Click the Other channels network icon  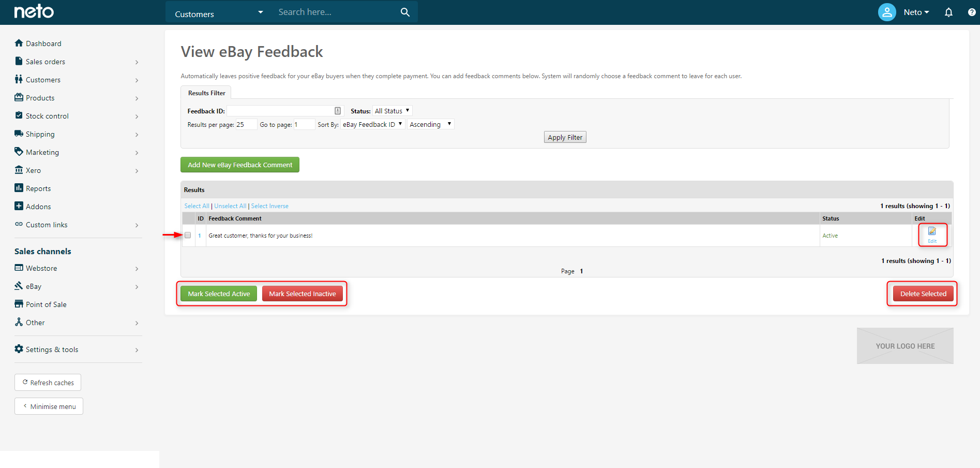point(19,322)
